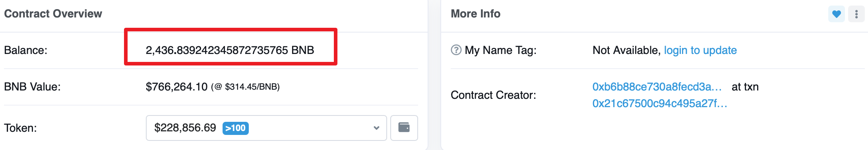This screenshot has height=150, width=868.
Task: Click the login to update link
Action: (x=700, y=50)
